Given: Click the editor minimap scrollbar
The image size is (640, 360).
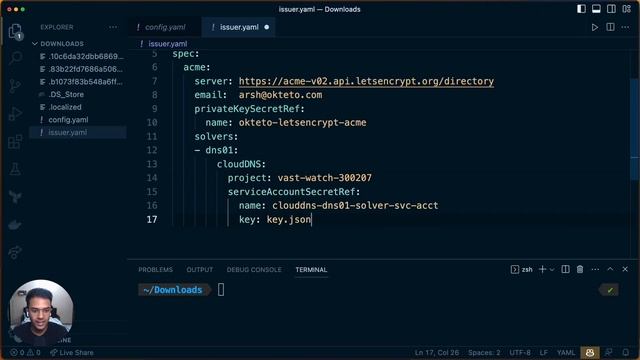Looking at the screenshot, I should coord(635,128).
